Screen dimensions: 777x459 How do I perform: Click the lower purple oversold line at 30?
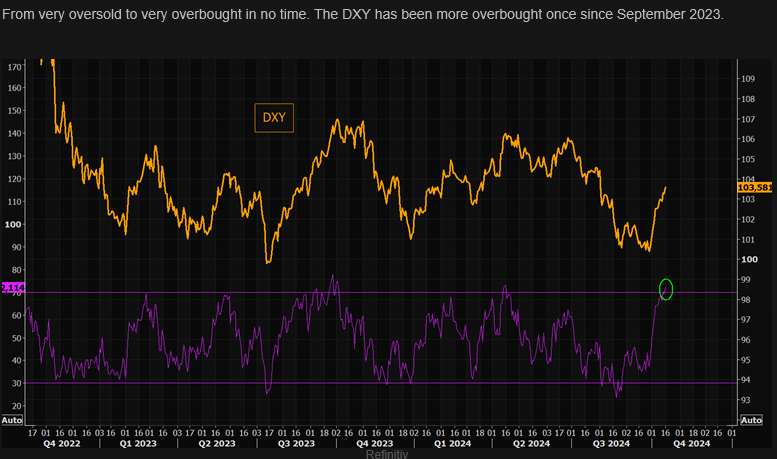[x=400, y=383]
